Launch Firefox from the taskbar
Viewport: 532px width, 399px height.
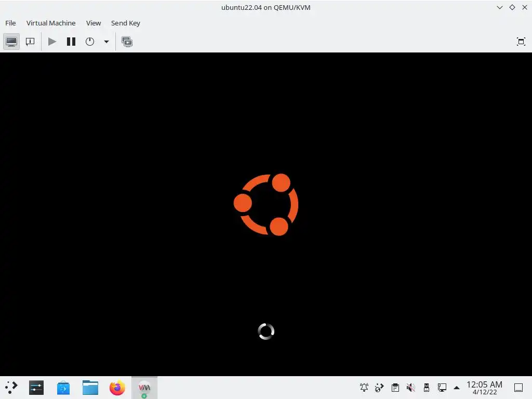(117, 388)
